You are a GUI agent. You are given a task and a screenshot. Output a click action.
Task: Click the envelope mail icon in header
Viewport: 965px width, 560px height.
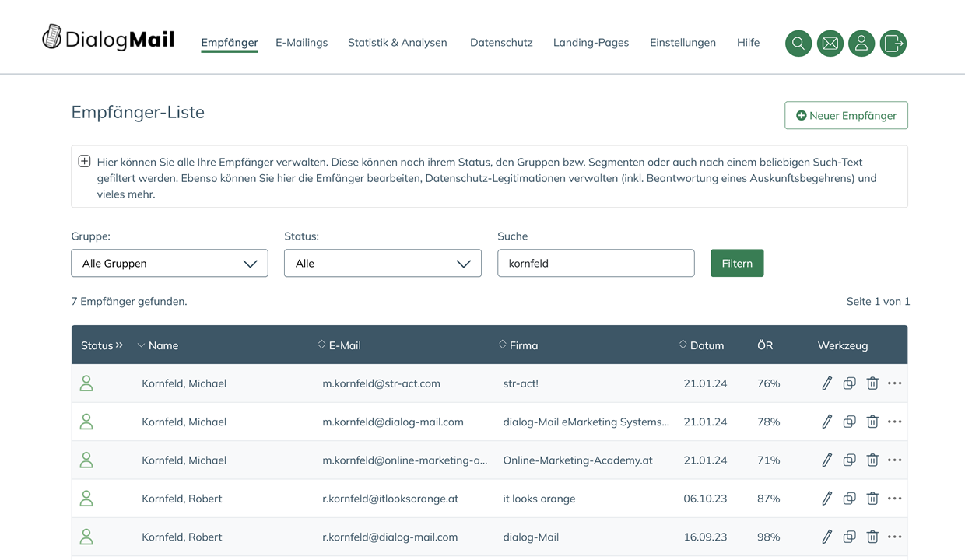pos(830,44)
